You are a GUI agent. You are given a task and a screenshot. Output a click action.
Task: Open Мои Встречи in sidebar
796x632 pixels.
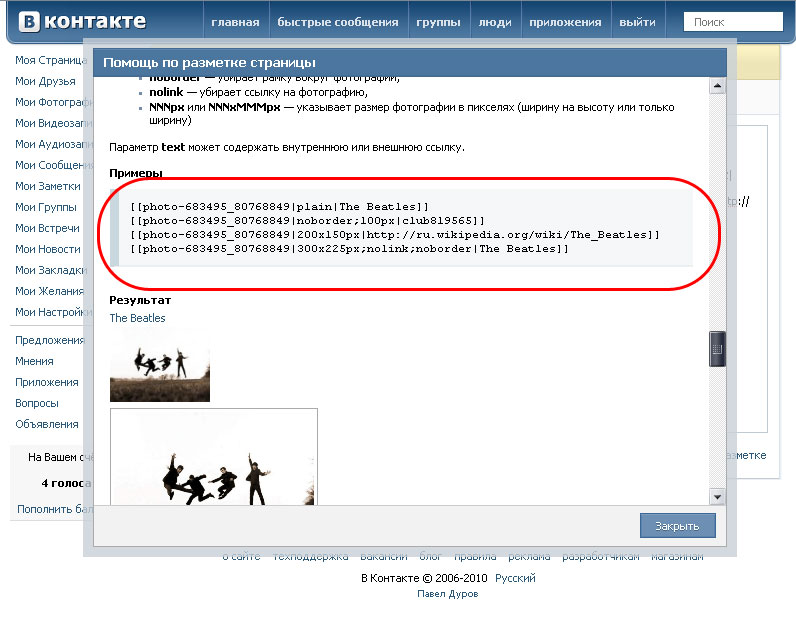point(47,228)
